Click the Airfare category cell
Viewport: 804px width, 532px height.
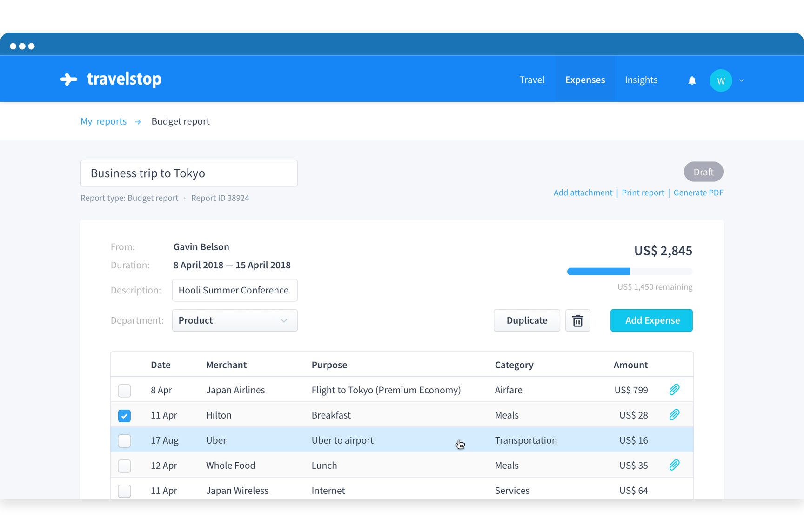point(509,390)
